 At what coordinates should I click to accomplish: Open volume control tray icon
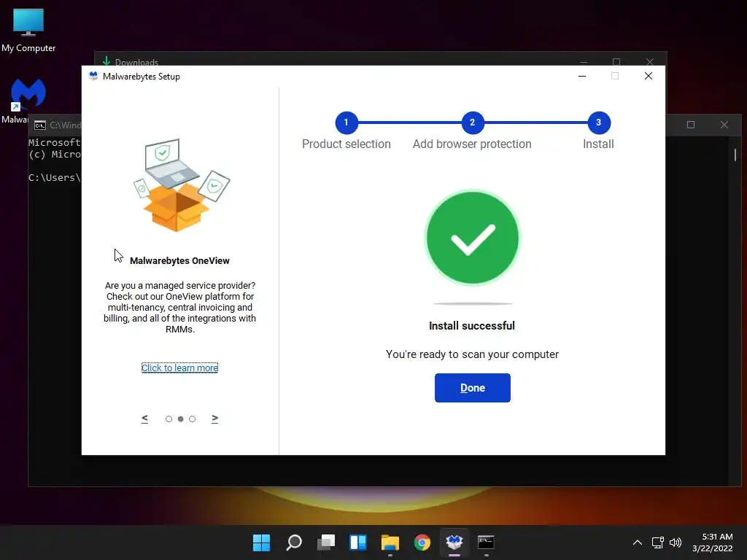point(676,542)
